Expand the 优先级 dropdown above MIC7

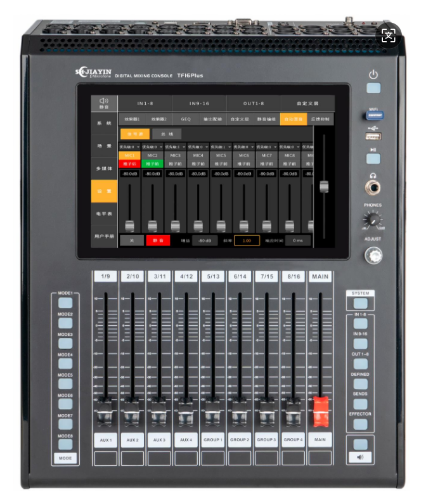click(266, 146)
